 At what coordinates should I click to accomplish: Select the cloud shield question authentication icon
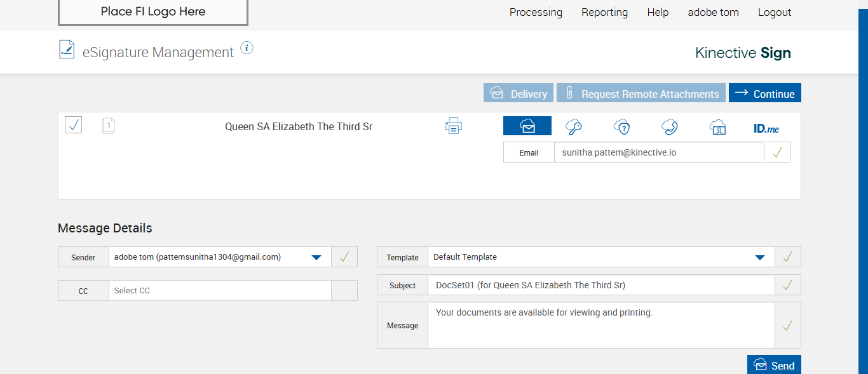(x=621, y=127)
